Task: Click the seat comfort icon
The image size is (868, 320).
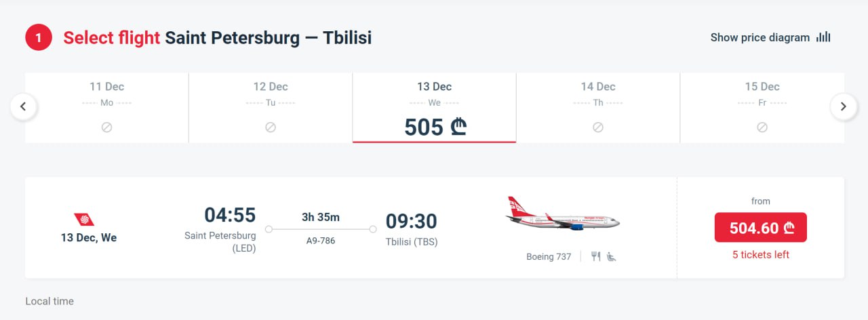Action: 612,256
